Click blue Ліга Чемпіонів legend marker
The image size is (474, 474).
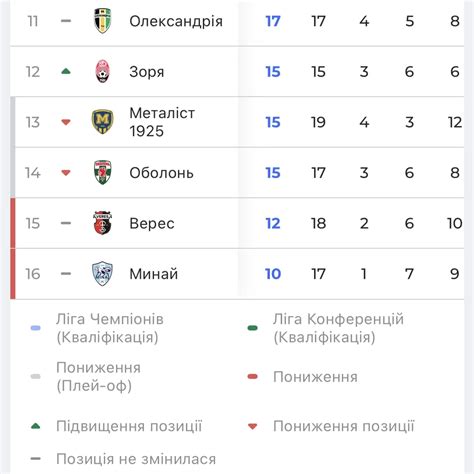tap(35, 328)
